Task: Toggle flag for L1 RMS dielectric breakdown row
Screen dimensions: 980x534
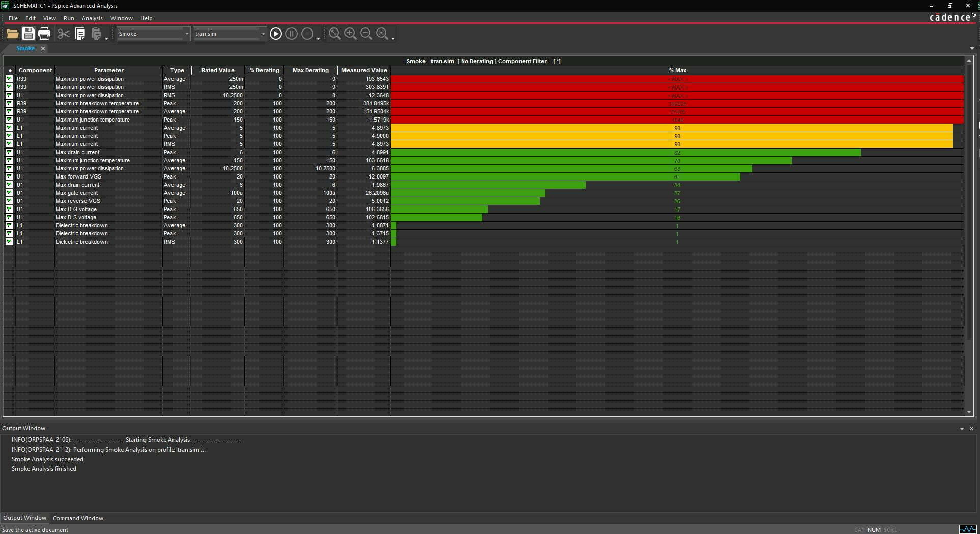Action: pos(9,242)
